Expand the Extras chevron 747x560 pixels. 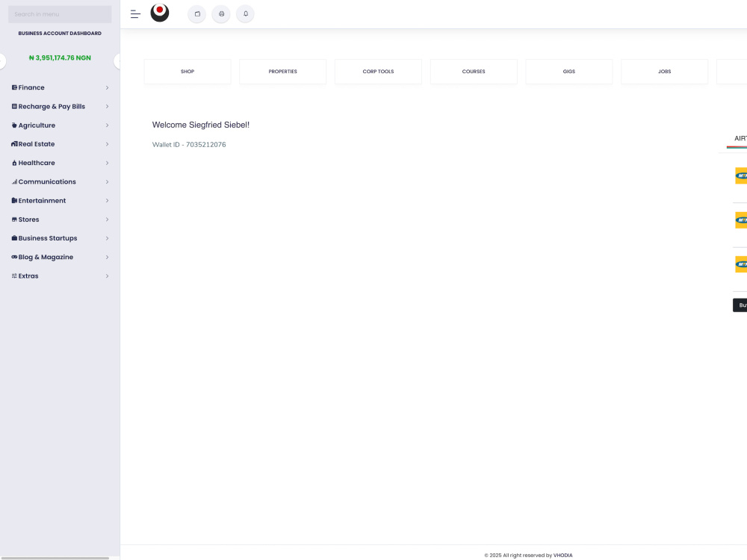[x=107, y=276]
